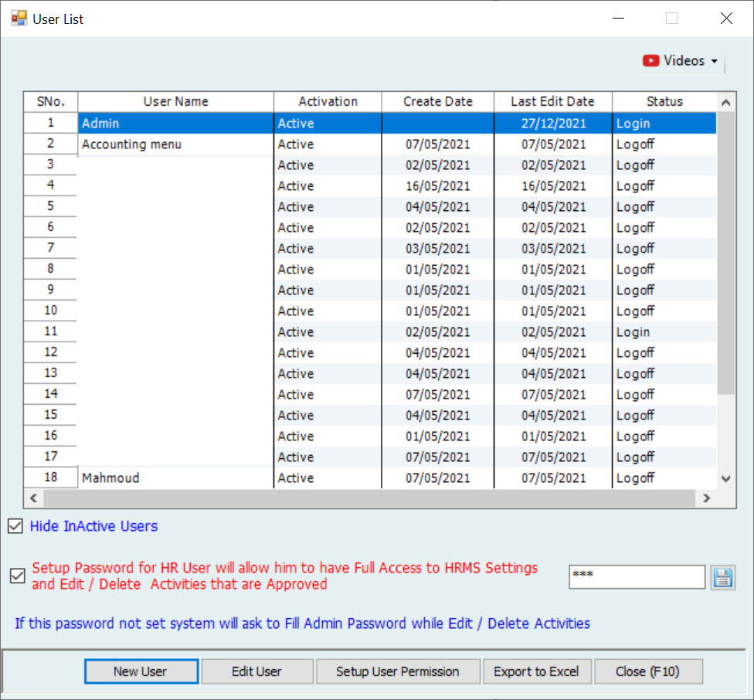Click the Edit User button
Image resolution: width=754 pixels, height=700 pixels.
point(256,671)
